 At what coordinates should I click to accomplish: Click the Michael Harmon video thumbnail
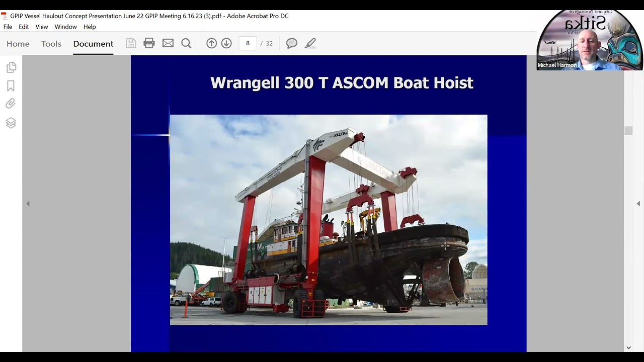pos(590,40)
